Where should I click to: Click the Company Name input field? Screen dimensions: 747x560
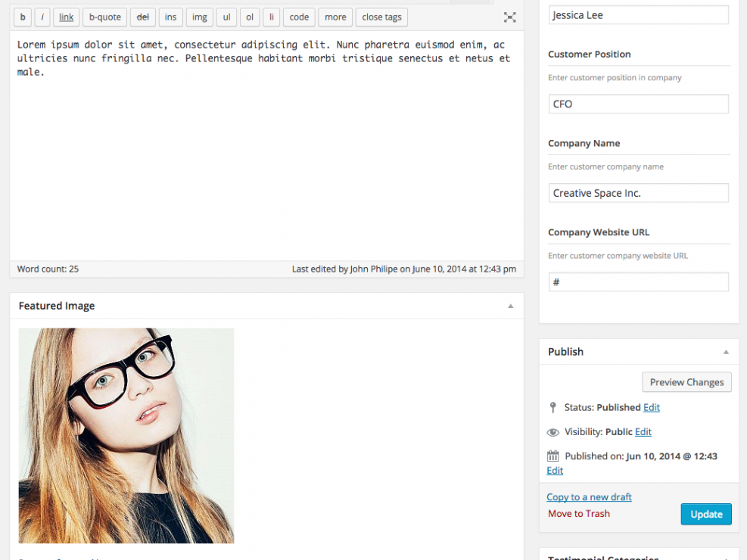point(638,193)
